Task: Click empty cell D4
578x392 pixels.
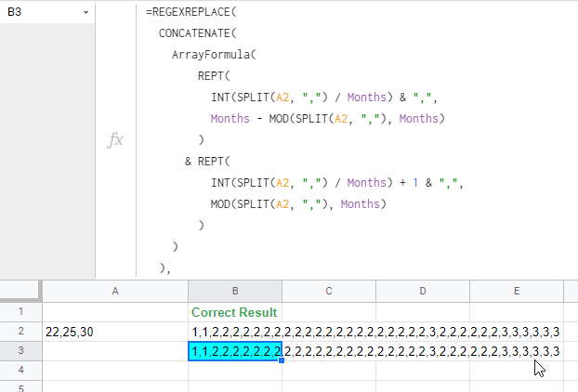Action: point(423,371)
